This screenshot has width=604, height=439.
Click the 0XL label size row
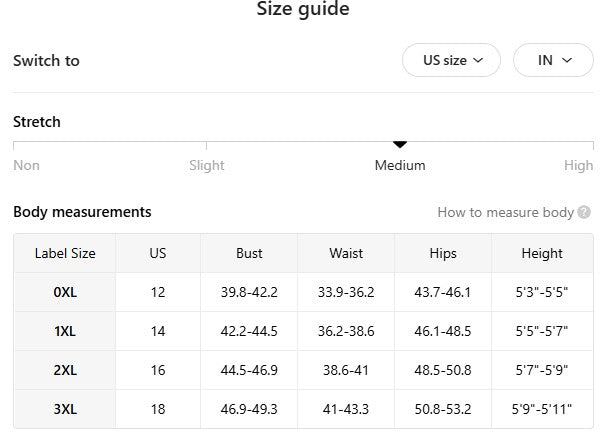65,292
